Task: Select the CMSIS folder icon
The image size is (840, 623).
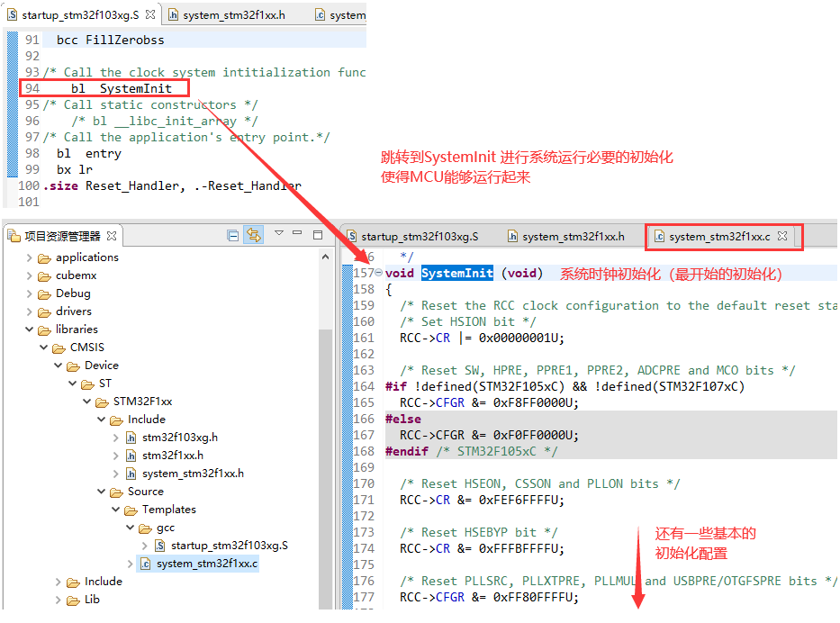Action: click(x=59, y=348)
